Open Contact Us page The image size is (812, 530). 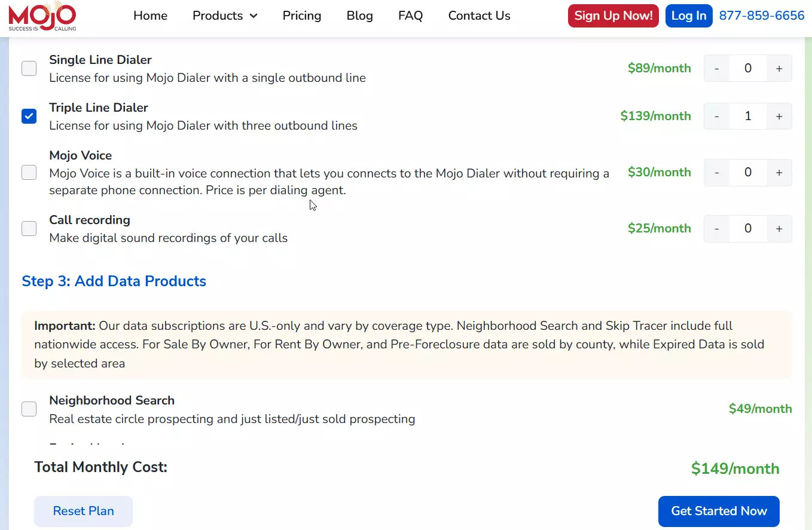[x=480, y=16]
